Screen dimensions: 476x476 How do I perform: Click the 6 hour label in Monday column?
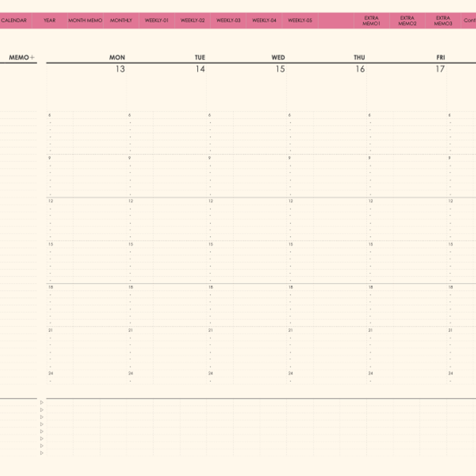tap(50, 115)
